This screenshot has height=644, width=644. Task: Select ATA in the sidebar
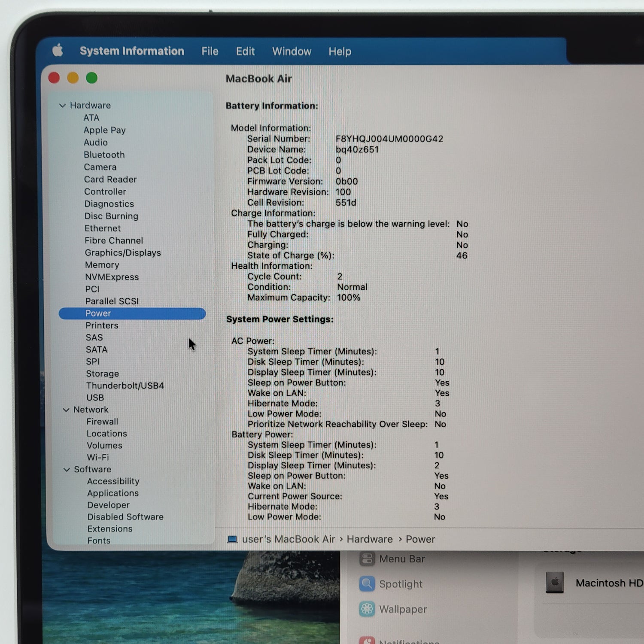pyautogui.click(x=91, y=118)
